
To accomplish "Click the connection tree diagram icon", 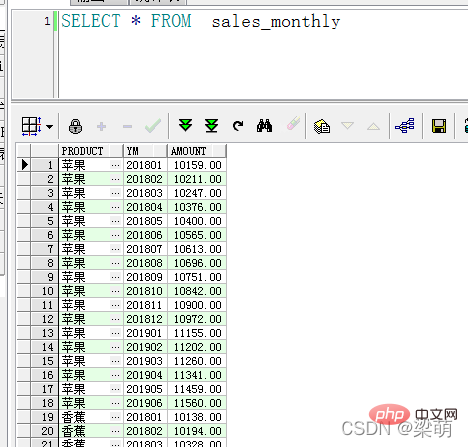I will pos(405,126).
